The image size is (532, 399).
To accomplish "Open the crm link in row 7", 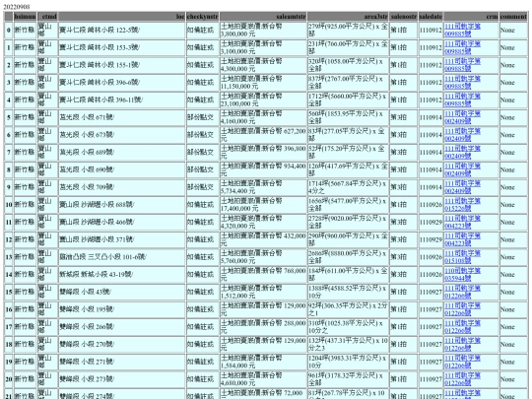I will point(462,153).
